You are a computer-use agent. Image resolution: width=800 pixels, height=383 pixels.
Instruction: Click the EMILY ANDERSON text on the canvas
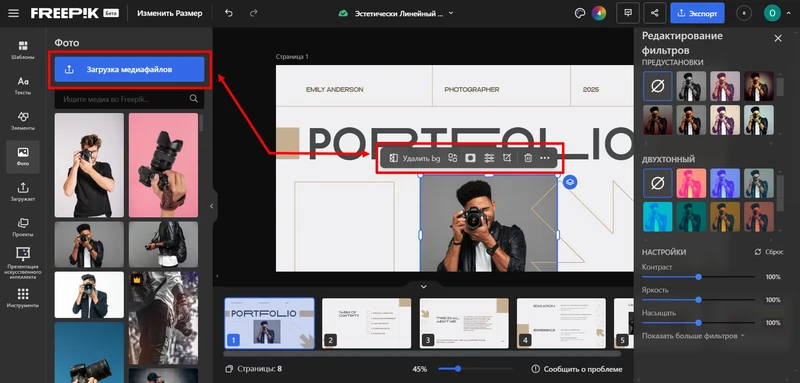tap(335, 89)
